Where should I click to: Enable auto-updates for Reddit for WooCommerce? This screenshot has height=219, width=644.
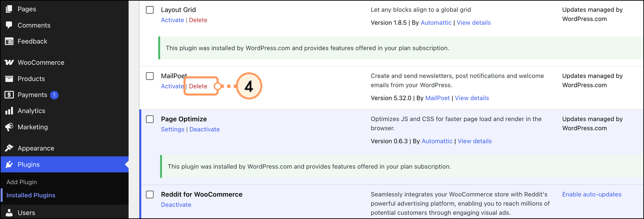click(x=592, y=194)
